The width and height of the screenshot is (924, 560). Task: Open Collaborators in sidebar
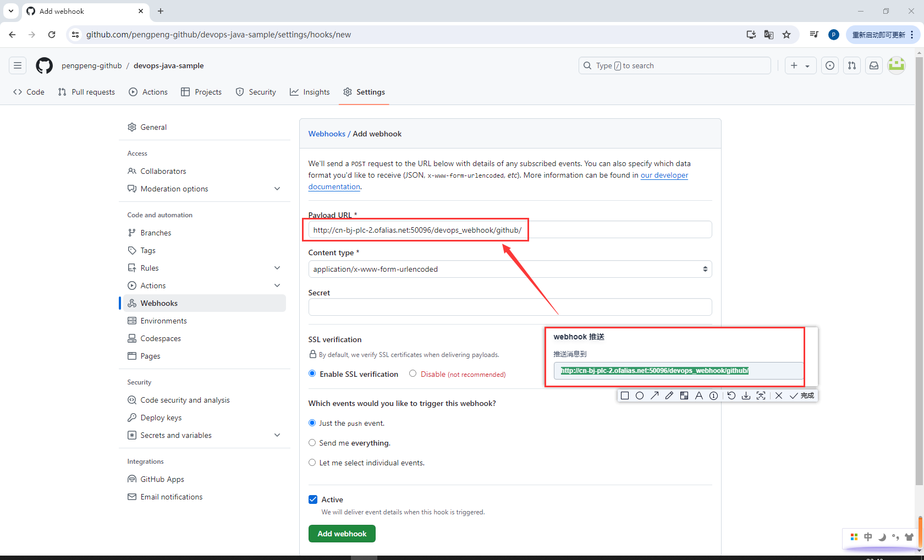click(x=205, y=171)
